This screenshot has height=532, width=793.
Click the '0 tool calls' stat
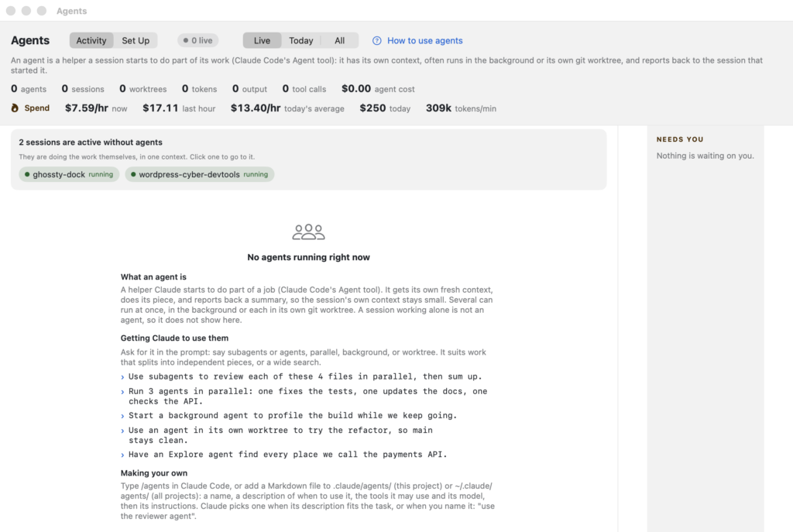(x=304, y=89)
